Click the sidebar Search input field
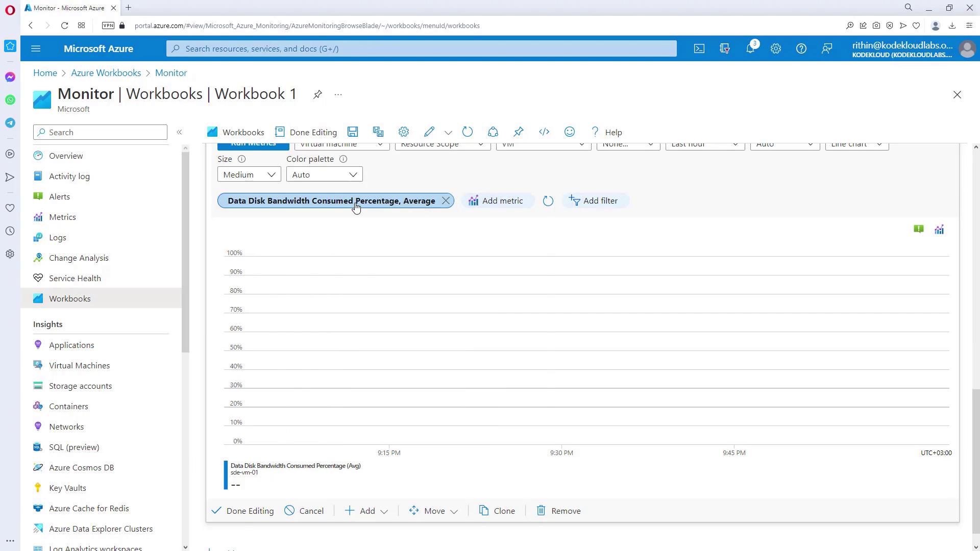 100,133
